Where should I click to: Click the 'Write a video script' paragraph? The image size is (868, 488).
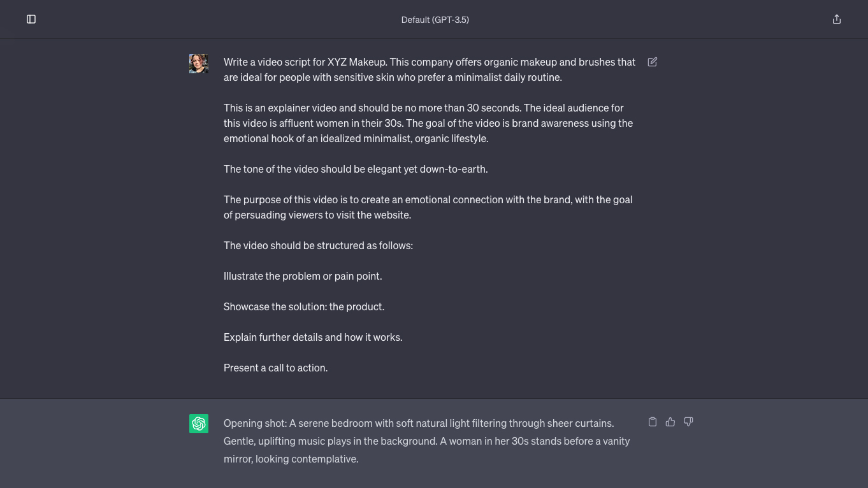click(430, 69)
